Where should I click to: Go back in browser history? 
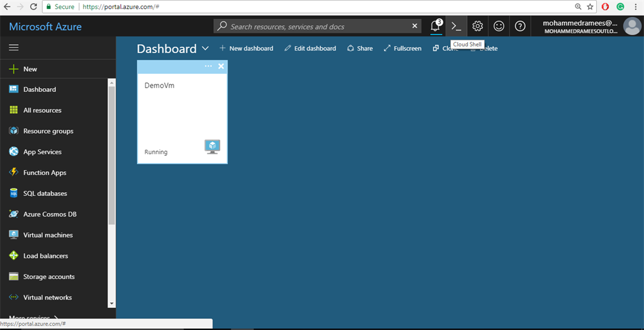coord(7,6)
